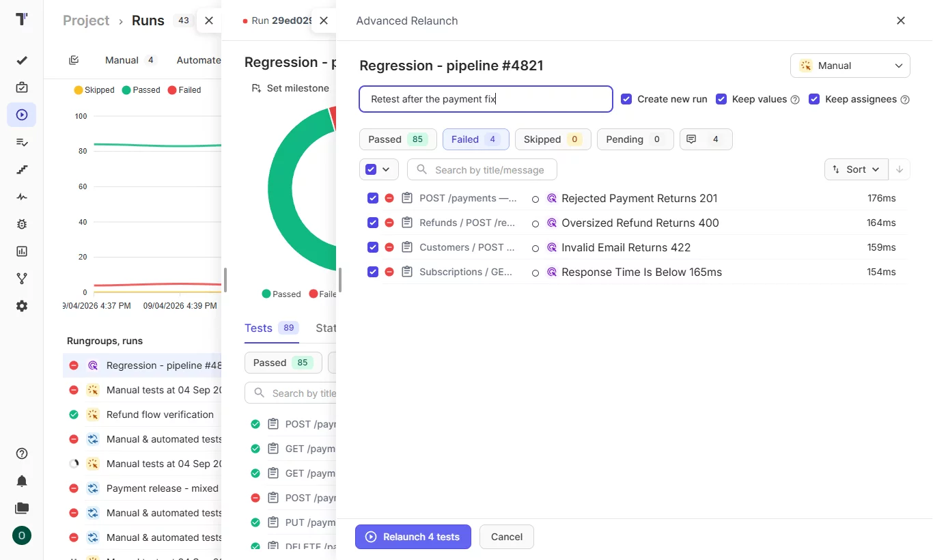Focus Search by title/message field
933x560 pixels.
[x=482, y=169]
